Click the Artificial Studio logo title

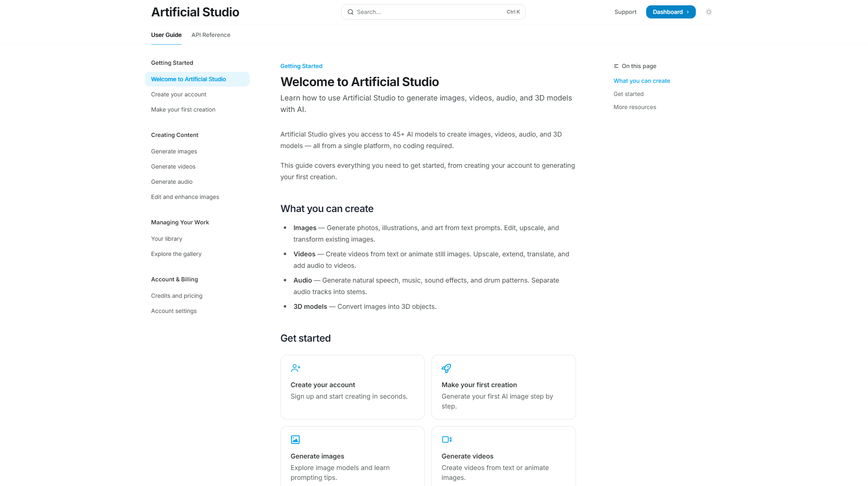point(195,12)
